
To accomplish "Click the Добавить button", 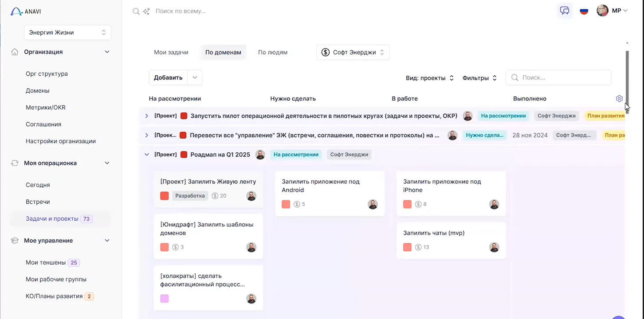I will [x=168, y=78].
